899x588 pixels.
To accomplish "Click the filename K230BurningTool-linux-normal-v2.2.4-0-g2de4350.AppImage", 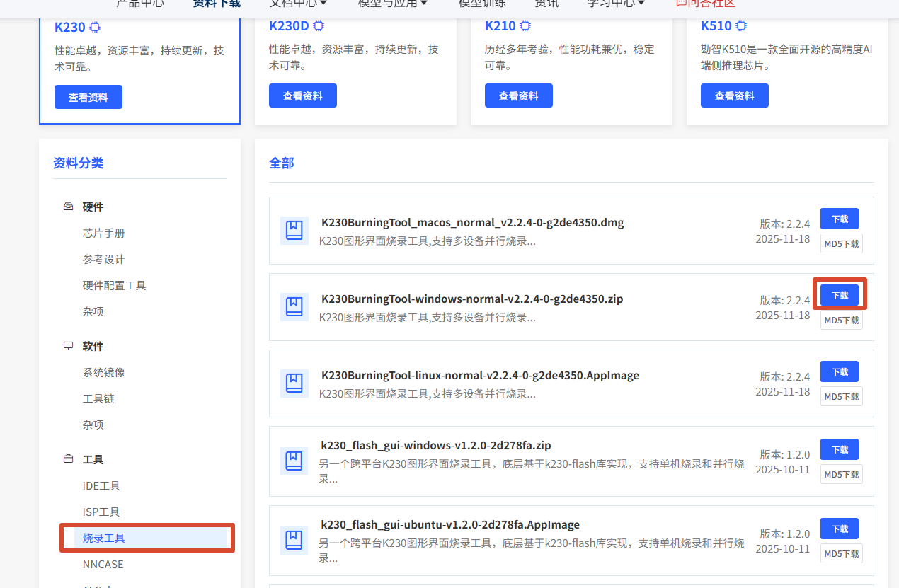I will pos(480,375).
